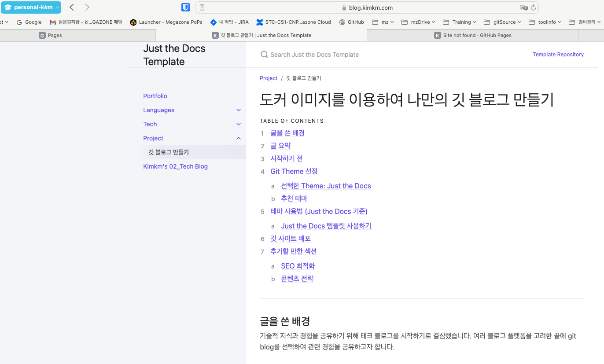Expand the Tech navigation section
Screen dimensions: 604x364
pyautogui.click(x=239, y=124)
